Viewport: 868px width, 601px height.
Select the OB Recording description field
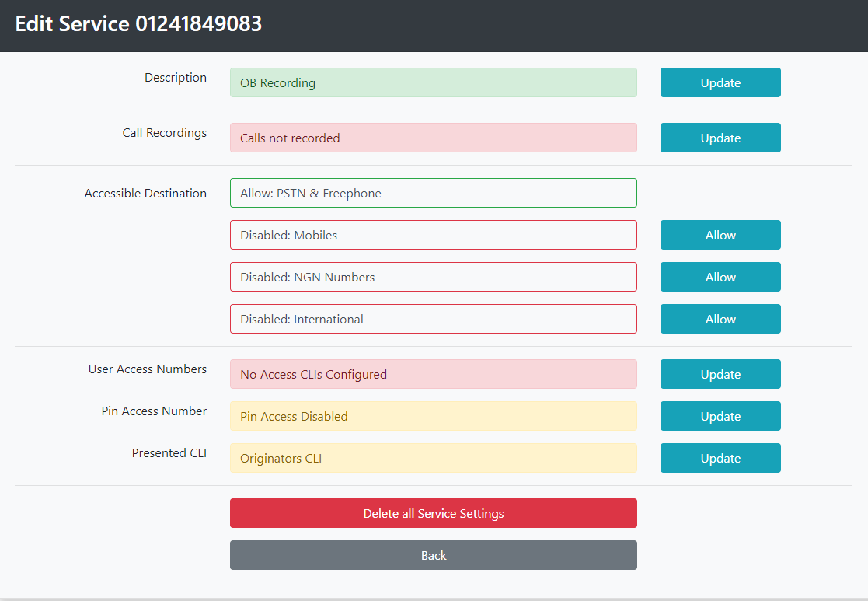(x=434, y=82)
